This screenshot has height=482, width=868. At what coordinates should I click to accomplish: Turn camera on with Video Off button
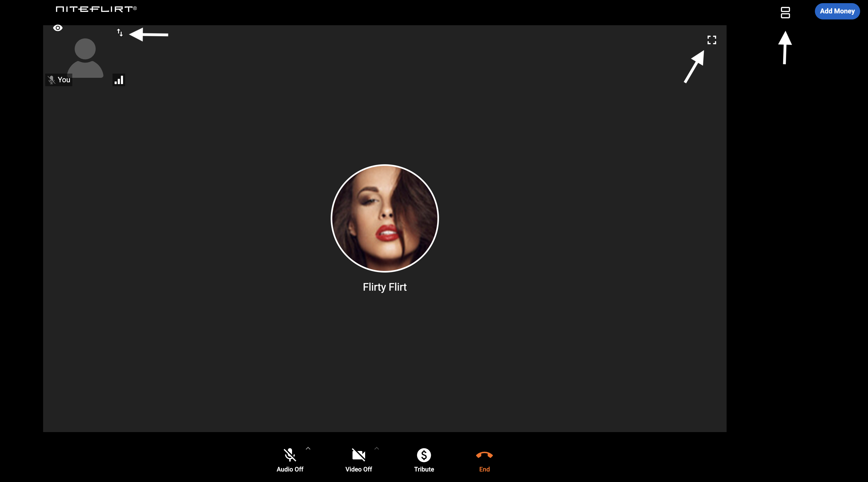(x=359, y=460)
